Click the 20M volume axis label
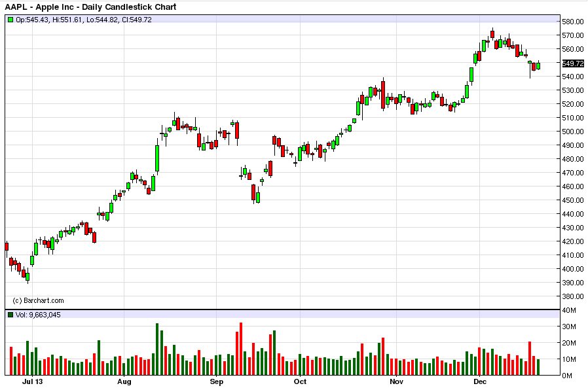The width and height of the screenshot is (588, 388). [x=569, y=343]
